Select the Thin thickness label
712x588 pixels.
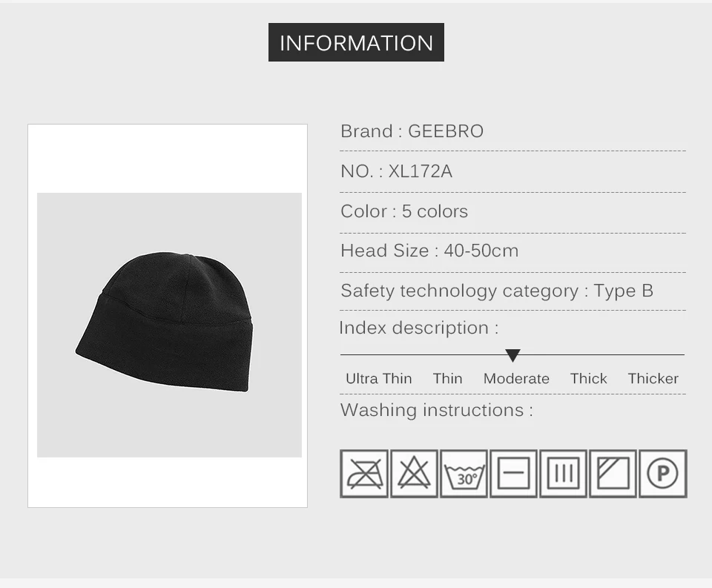coord(448,378)
